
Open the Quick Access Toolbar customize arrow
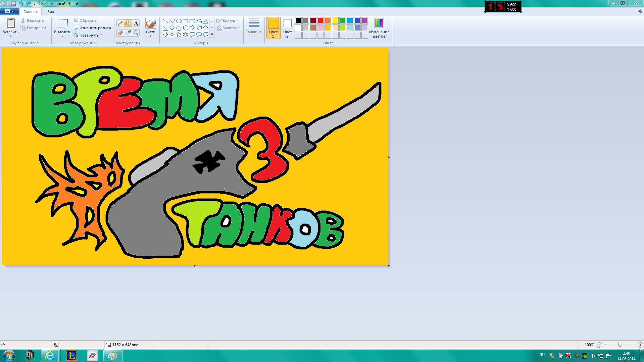point(35,4)
